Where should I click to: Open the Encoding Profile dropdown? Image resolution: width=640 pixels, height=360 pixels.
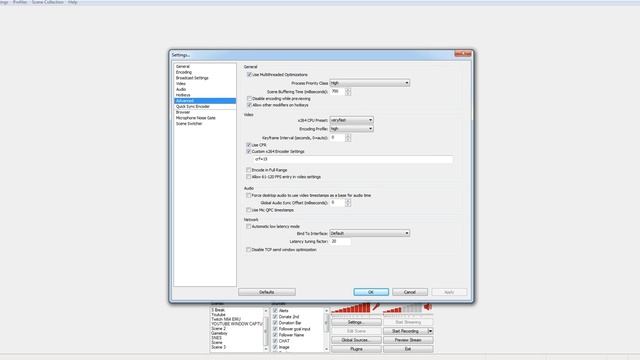(x=351, y=129)
